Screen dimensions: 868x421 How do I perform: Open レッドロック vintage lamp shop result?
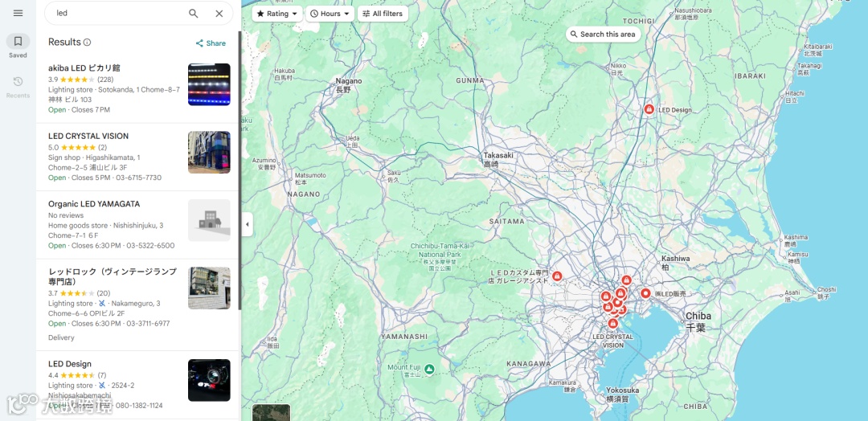(x=138, y=305)
